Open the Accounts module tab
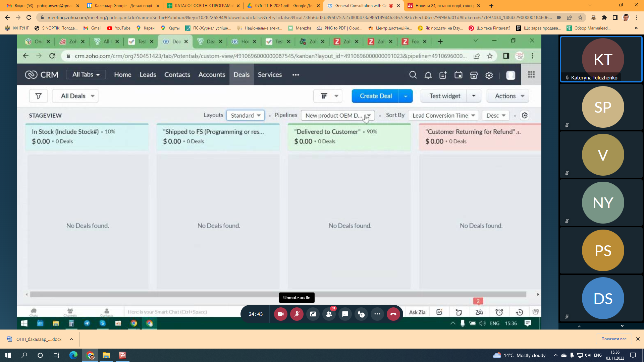The height and width of the screenshot is (362, 644). tap(212, 75)
